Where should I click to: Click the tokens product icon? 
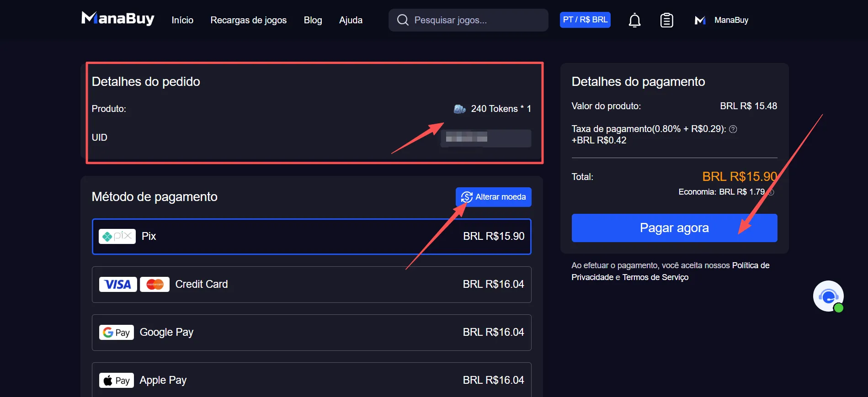coord(459,109)
